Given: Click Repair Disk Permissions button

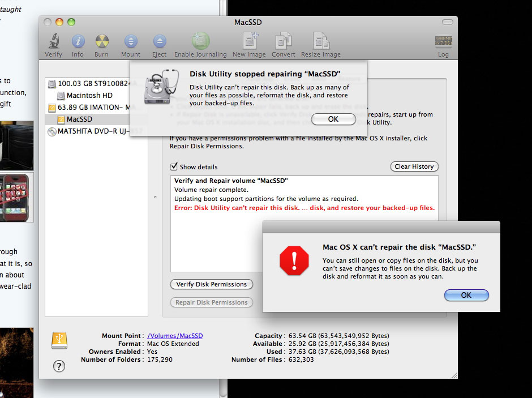Looking at the screenshot, I should (x=211, y=302).
